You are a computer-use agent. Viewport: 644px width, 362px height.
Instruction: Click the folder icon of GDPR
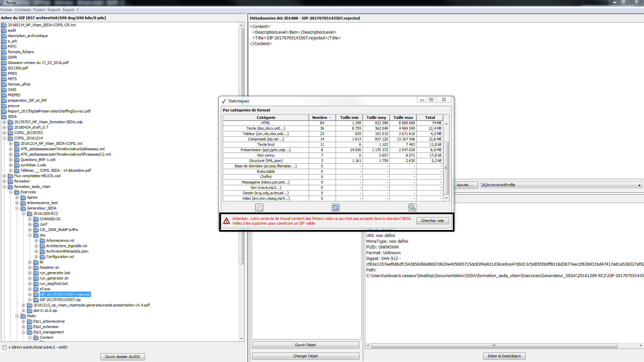4,58
